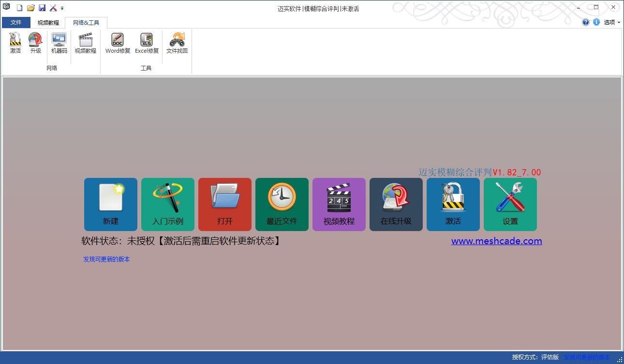Click the 网络 ribbon group label

point(52,68)
